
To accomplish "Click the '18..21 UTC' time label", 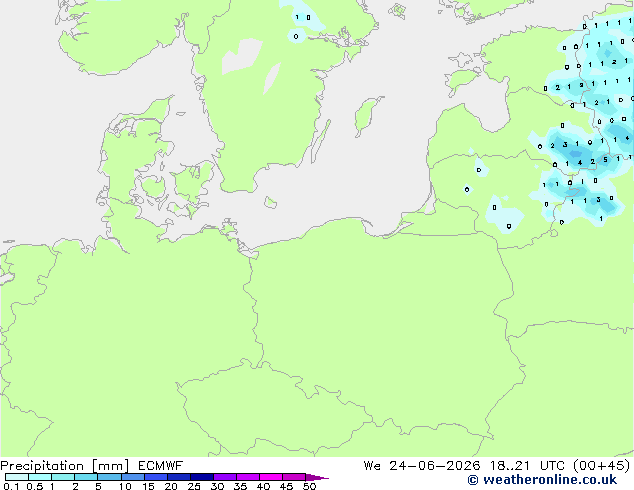I will [527, 466].
